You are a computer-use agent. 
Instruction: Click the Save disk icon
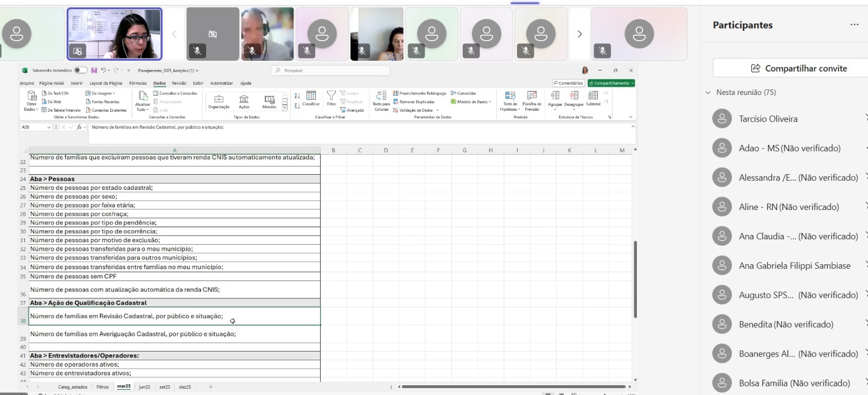tap(94, 71)
